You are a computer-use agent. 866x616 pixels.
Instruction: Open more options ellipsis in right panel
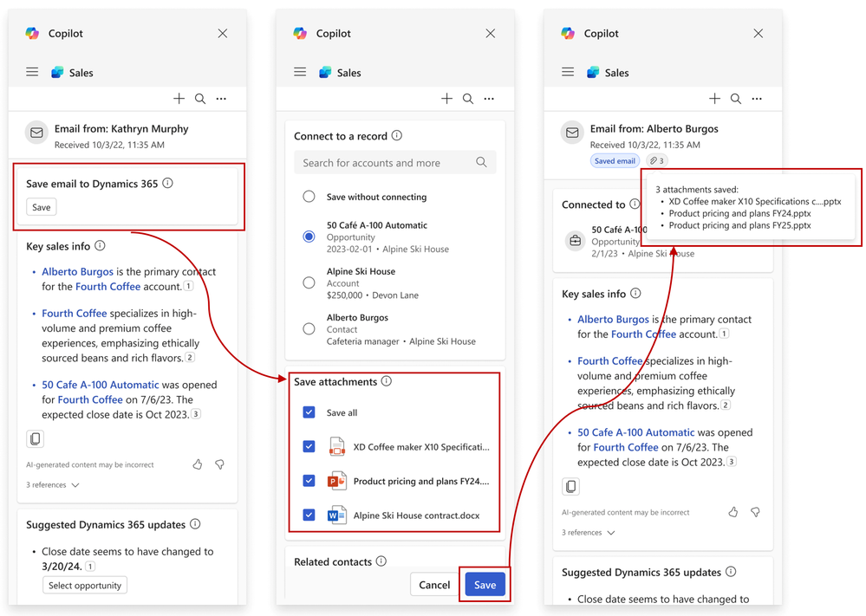click(x=757, y=99)
